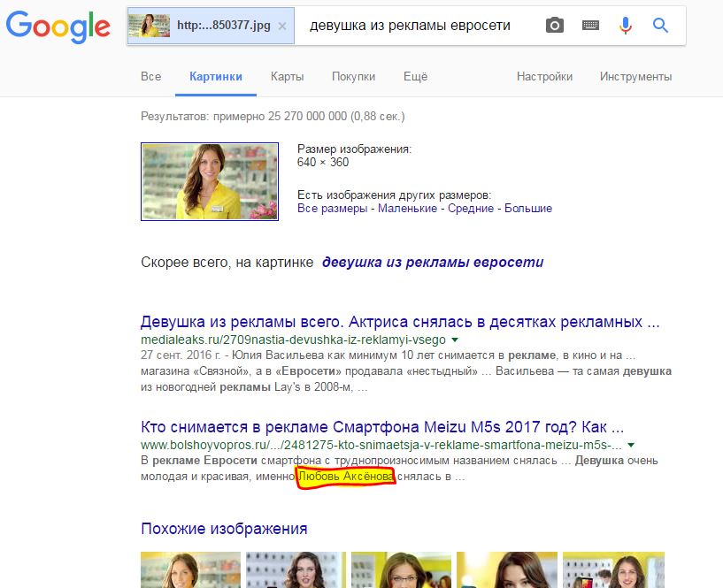Viewport: 723px width, 588px height.
Task: Open the Похожие изображения heading link
Action: (224, 529)
